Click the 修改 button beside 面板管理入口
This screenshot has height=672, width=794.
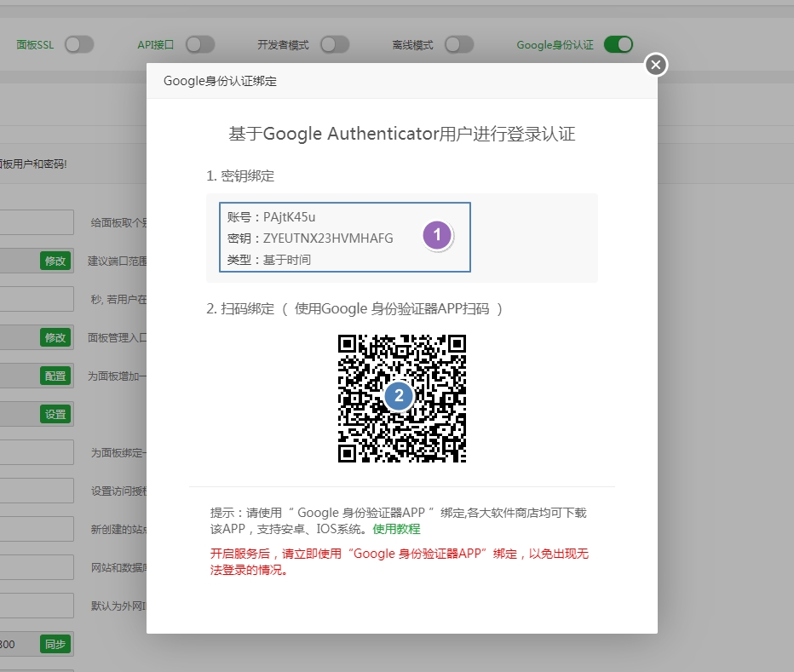tap(55, 337)
